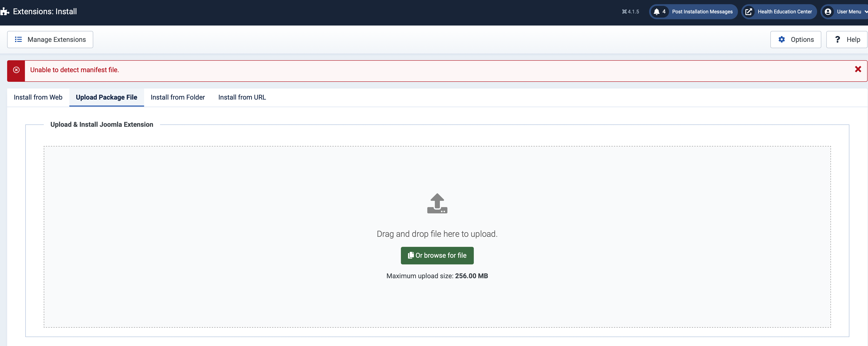Expand the User Menu dropdown
Screen dimensions: 868x346
pos(849,12)
